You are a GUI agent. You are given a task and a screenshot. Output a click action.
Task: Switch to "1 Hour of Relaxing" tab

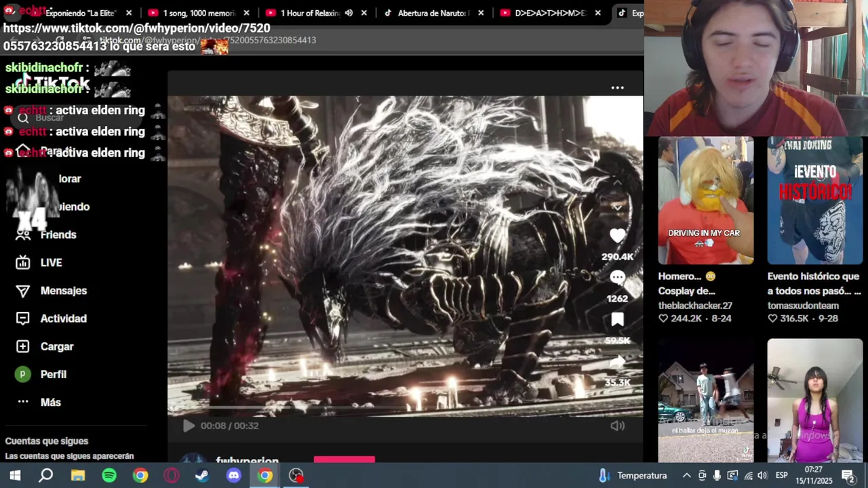310,13
